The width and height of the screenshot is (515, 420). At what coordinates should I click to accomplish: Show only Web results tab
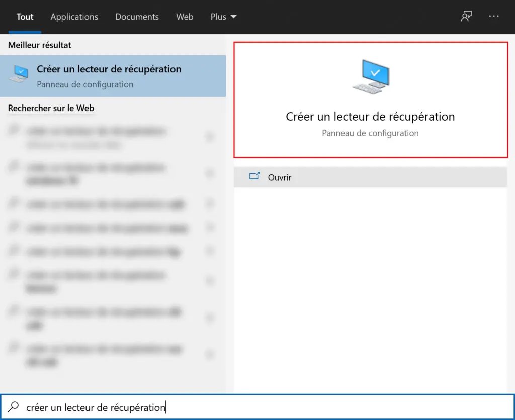tap(185, 17)
